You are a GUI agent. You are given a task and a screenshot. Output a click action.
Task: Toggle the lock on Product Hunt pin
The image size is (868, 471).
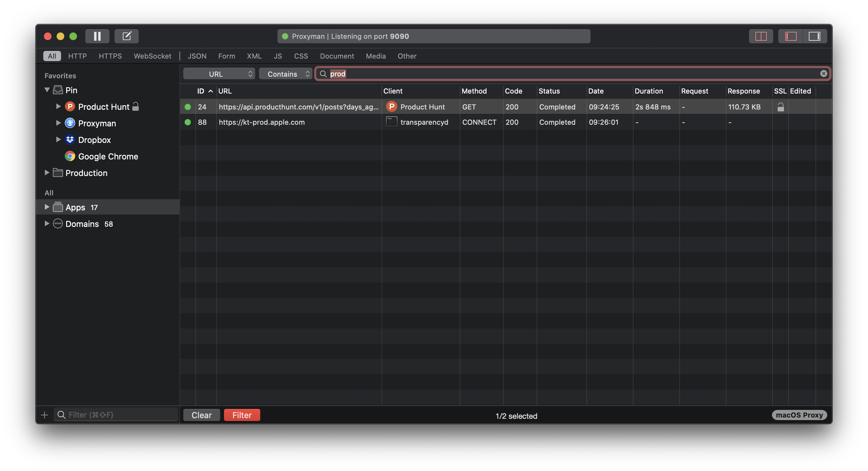136,106
